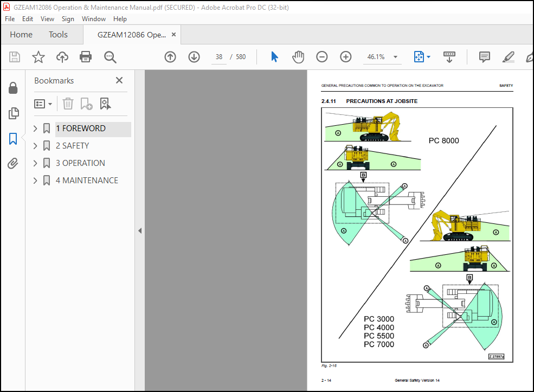Viewport: 534px width, 392px height.
Task: Open the security lock panel
Action: pos(13,88)
